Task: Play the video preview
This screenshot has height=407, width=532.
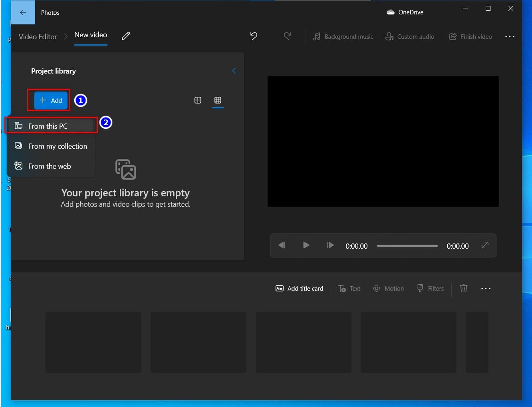Action: (306, 245)
